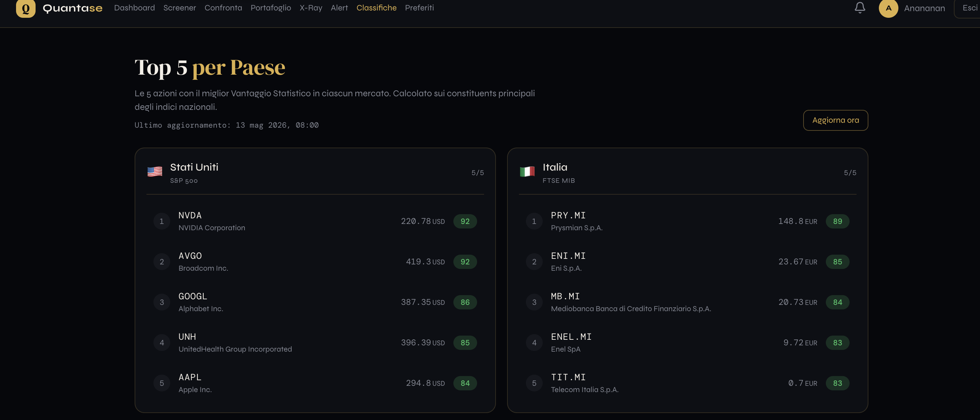Screen dimensions: 980x420
Task: Click MB.MI's score badge 84
Action: (x=837, y=302)
